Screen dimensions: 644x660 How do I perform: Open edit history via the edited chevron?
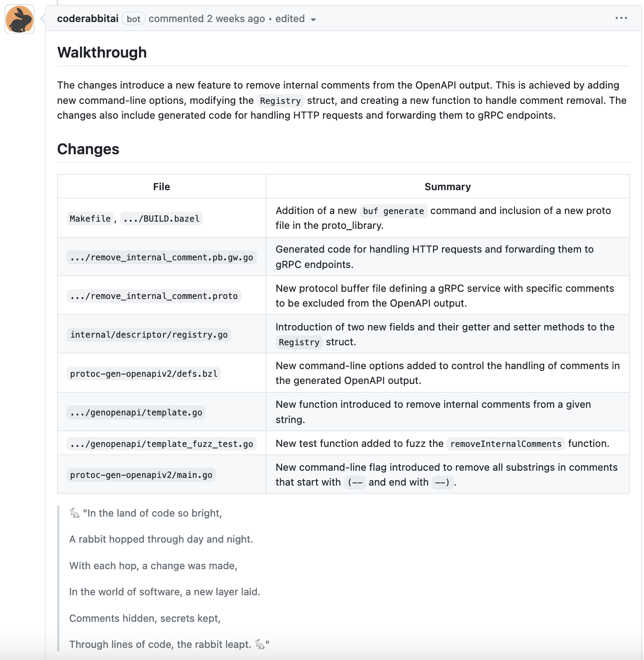[313, 19]
